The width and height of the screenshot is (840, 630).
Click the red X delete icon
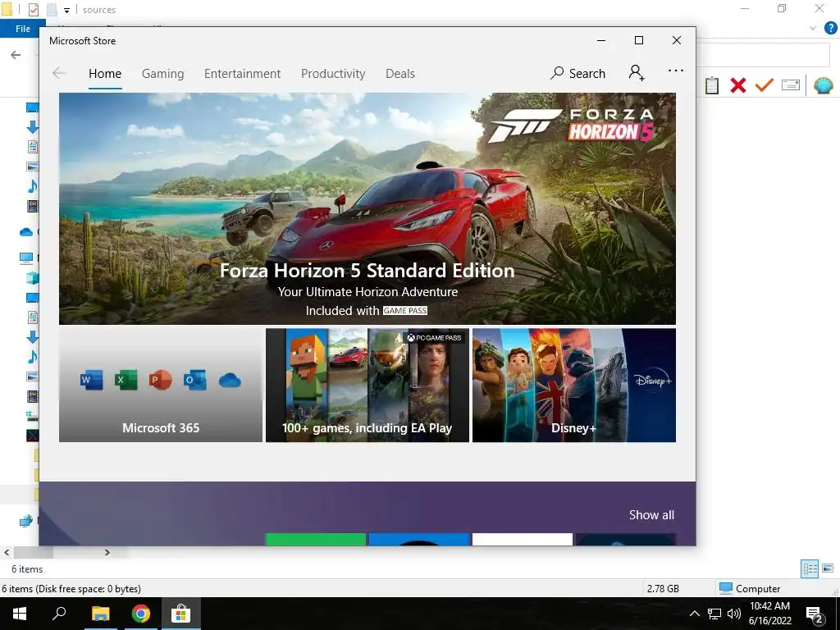tap(738, 85)
